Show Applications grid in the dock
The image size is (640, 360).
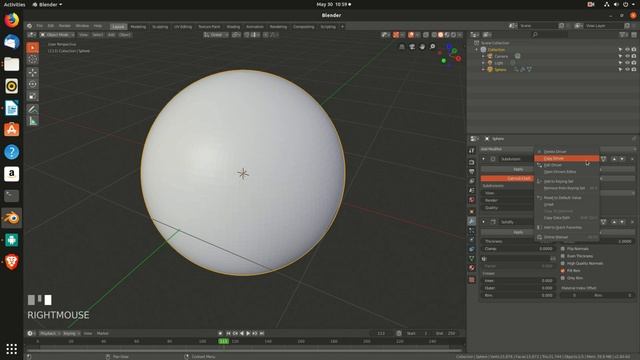click(x=11, y=349)
